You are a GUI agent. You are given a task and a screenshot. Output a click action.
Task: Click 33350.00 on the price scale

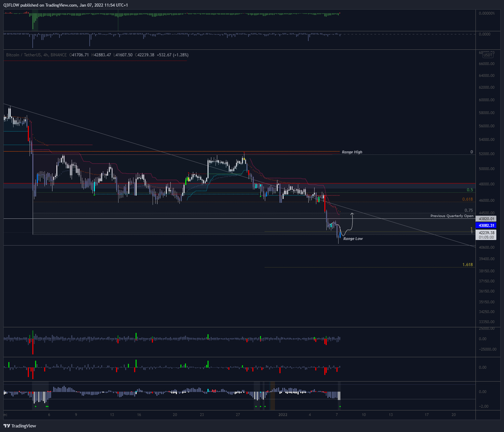(486, 322)
